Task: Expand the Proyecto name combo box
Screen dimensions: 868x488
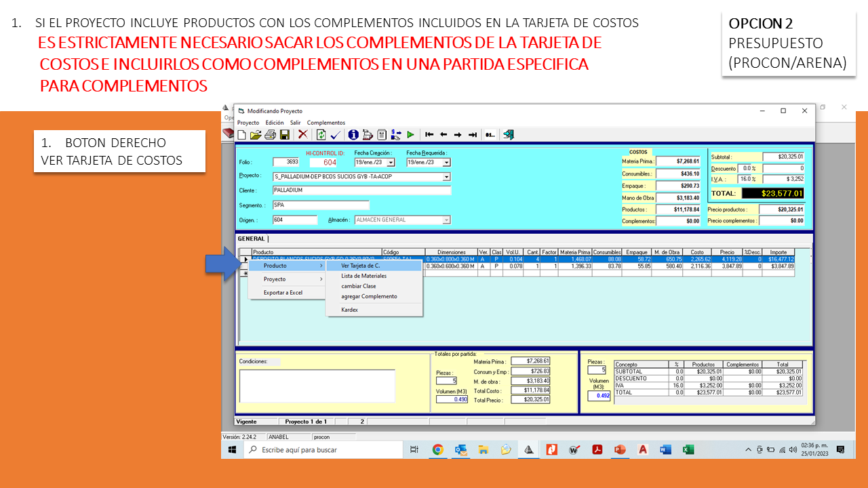Action: tap(446, 177)
